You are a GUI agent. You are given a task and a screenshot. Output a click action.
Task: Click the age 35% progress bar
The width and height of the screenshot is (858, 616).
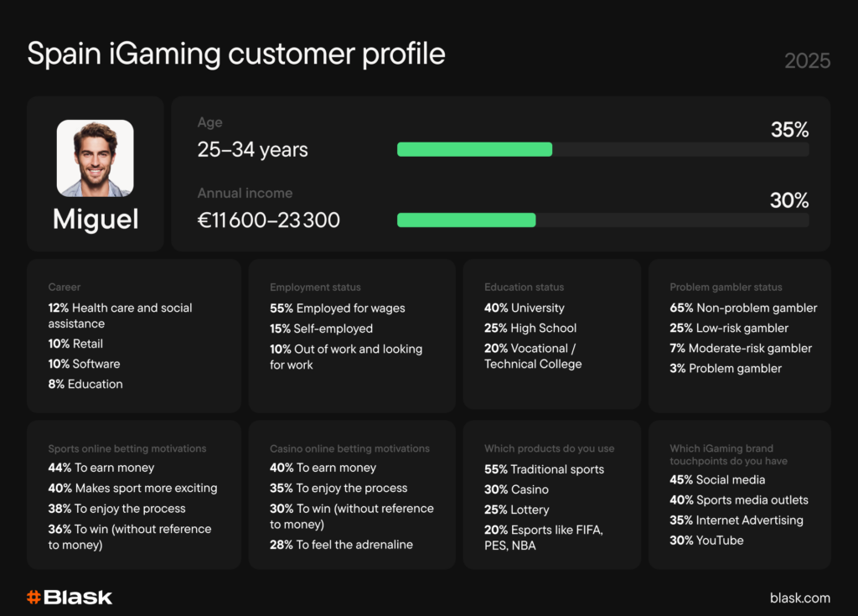[x=602, y=149]
